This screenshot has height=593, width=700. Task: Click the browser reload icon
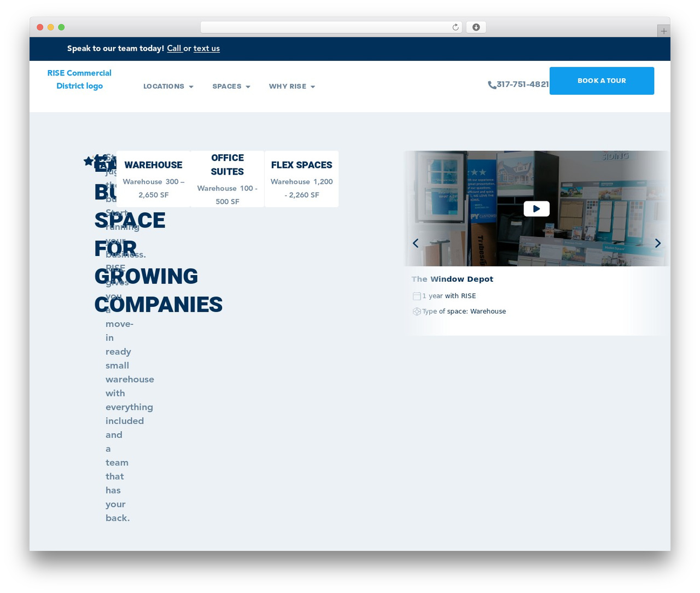pyautogui.click(x=456, y=27)
